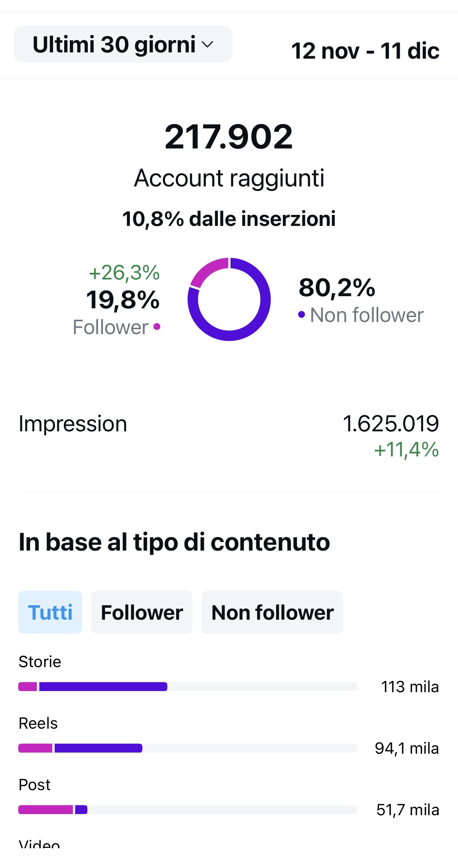Tap the pink dot beside Follower legend

click(157, 327)
